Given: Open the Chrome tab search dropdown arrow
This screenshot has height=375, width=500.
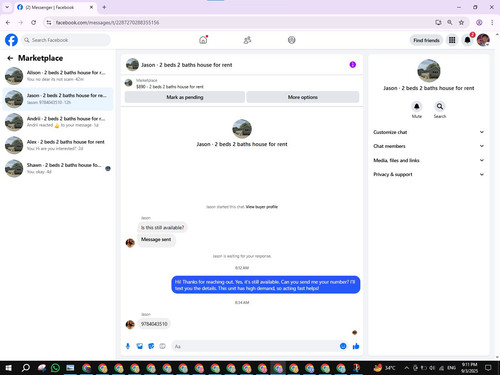Looking at the screenshot, I should [x=7, y=7].
